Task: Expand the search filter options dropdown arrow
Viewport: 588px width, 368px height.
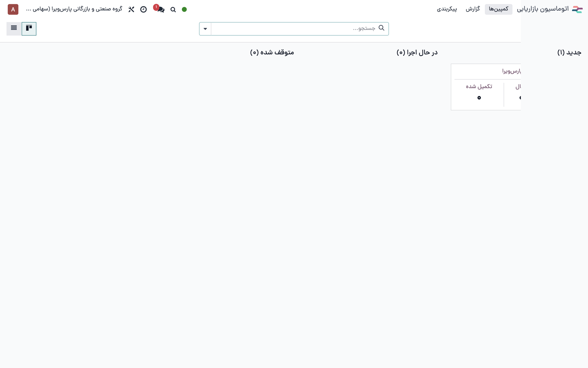Action: click(x=205, y=29)
